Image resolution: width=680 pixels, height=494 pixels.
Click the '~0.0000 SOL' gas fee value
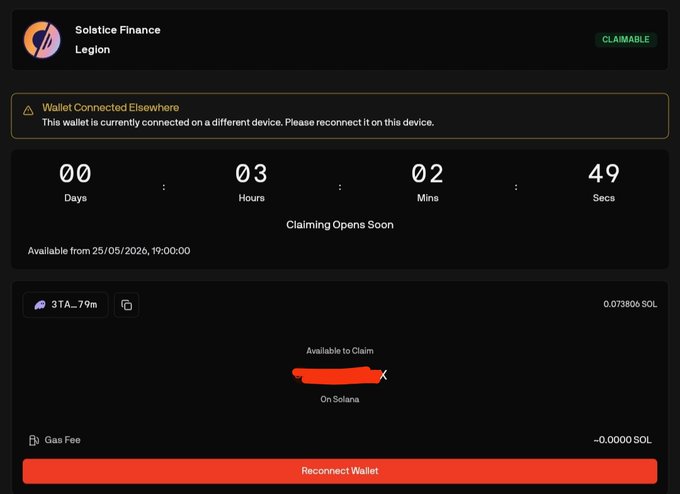(x=622, y=440)
